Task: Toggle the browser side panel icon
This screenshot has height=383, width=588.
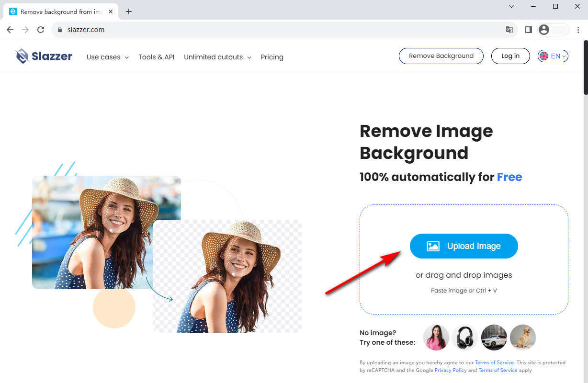Action: tap(528, 30)
